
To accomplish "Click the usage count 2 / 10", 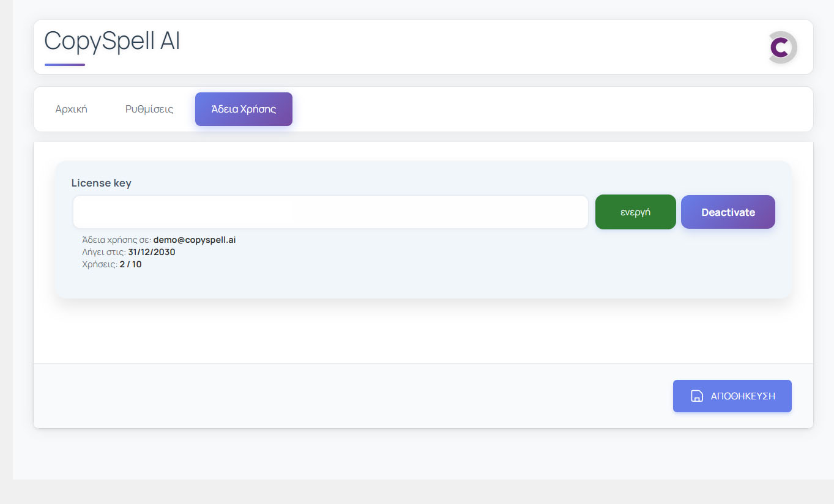I will (130, 264).
